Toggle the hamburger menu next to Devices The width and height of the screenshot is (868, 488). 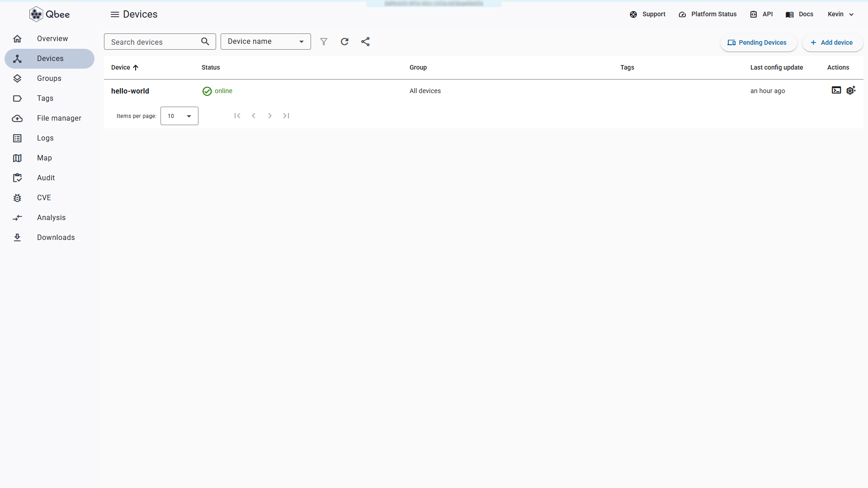(115, 14)
